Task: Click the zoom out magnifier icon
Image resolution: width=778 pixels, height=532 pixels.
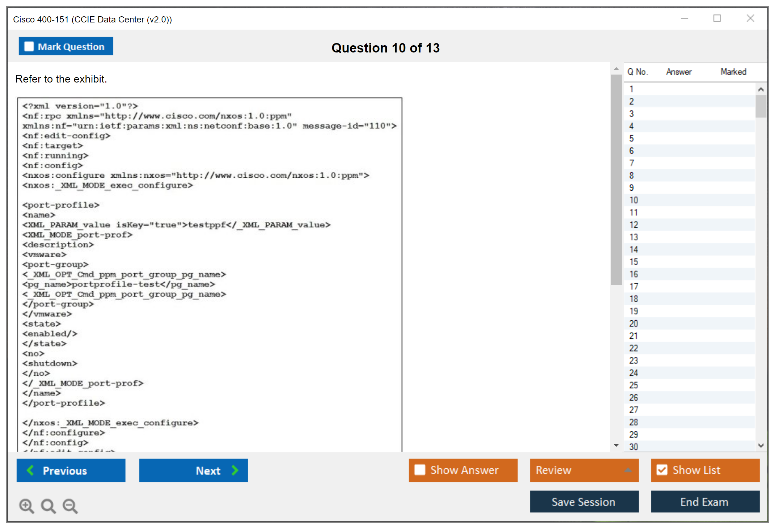Action: click(x=70, y=506)
